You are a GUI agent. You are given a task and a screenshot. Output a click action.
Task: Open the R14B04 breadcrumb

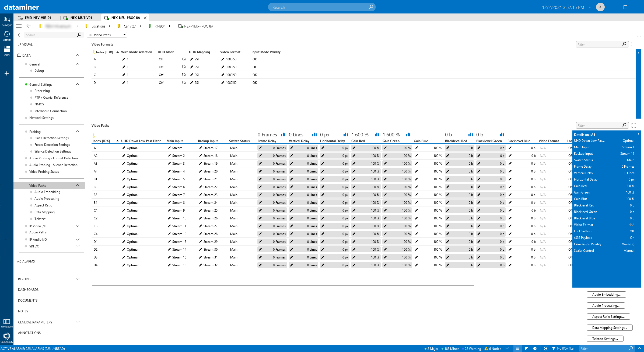pyautogui.click(x=160, y=26)
